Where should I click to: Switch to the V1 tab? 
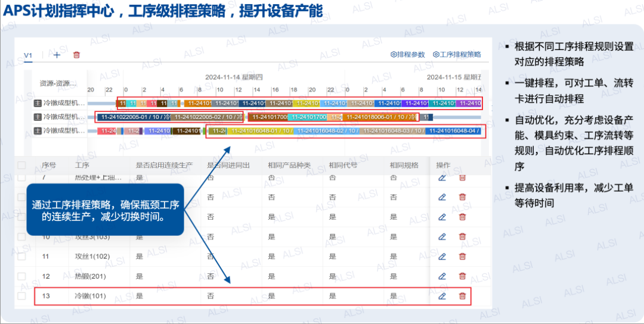click(28, 55)
